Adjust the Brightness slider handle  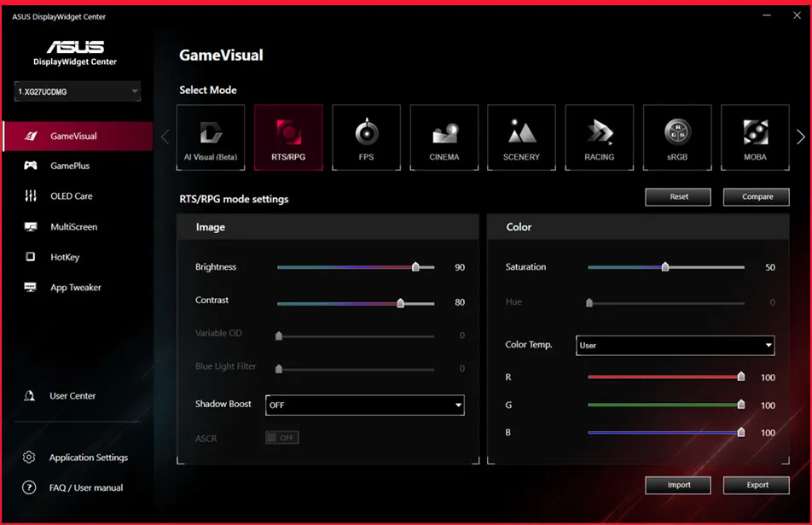coord(416,267)
